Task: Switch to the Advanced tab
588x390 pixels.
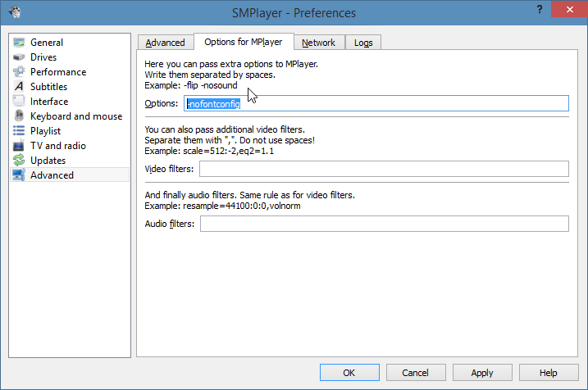Action: tap(166, 43)
